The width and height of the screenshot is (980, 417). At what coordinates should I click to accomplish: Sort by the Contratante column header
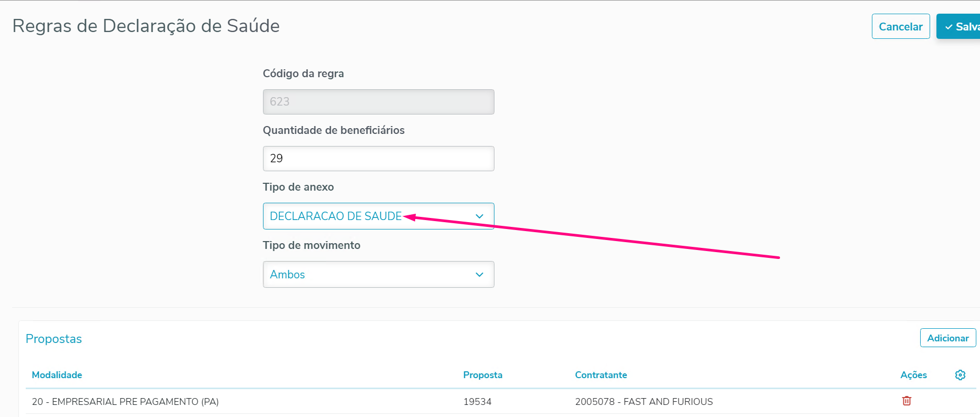click(601, 375)
